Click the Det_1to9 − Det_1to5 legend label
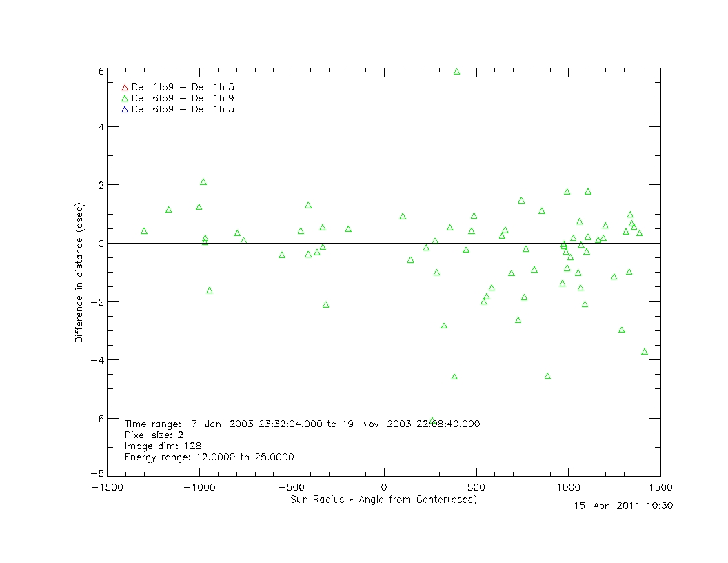The image size is (728, 563). 183,88
